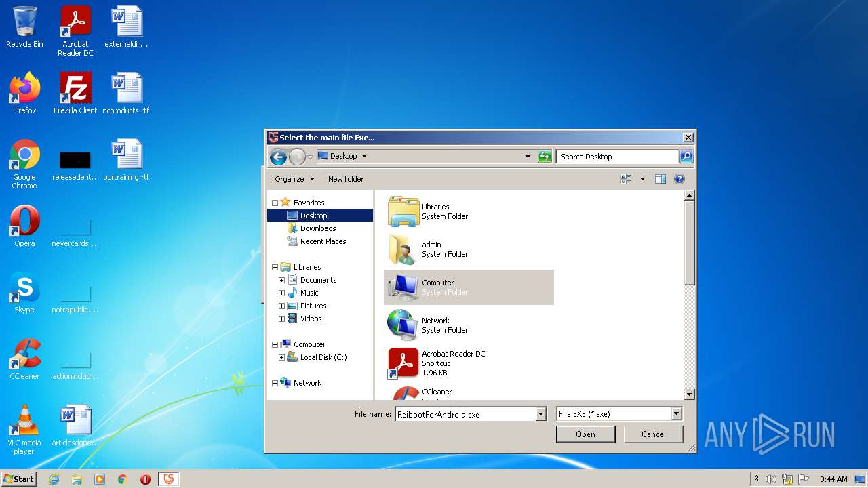Open Chrome from the taskbar
This screenshot has width=868, height=488.
coord(123,479)
